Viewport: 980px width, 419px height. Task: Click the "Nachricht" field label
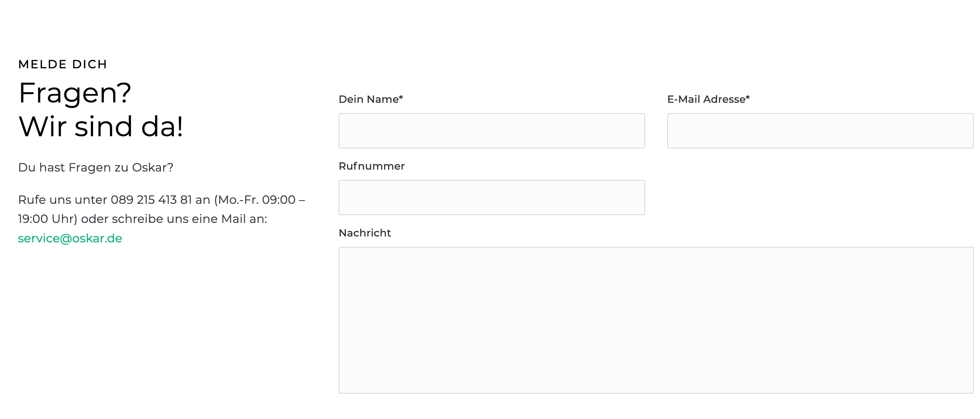(364, 233)
